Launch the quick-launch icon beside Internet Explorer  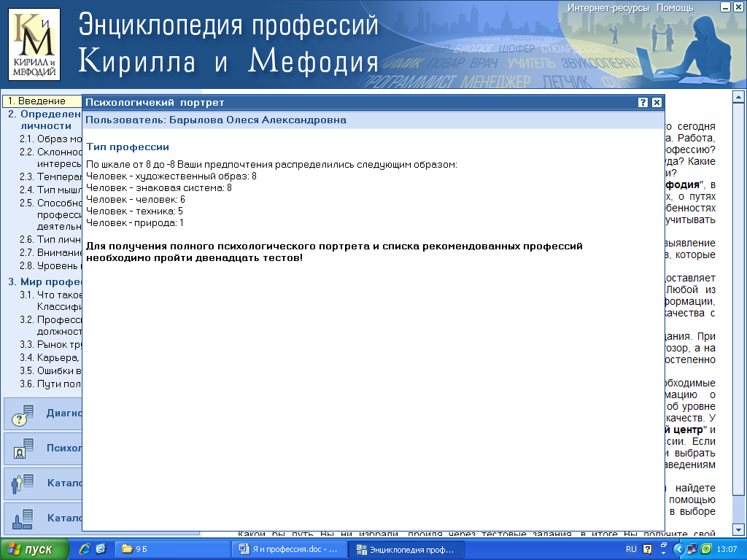pos(101,549)
